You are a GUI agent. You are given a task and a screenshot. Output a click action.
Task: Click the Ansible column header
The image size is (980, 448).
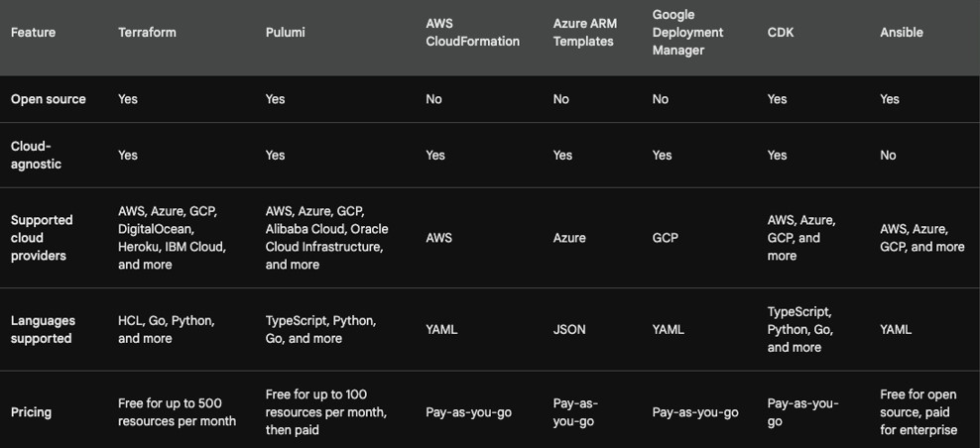(902, 33)
